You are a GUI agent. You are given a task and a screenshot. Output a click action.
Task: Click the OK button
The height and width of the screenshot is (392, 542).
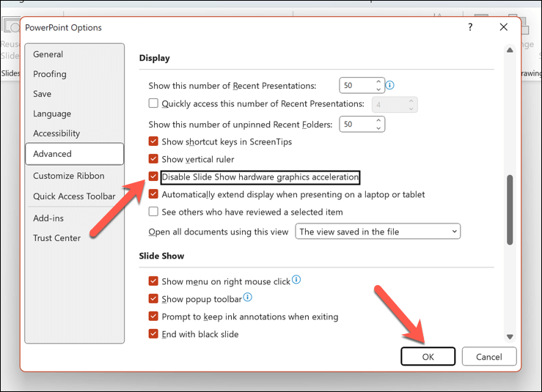(428, 357)
